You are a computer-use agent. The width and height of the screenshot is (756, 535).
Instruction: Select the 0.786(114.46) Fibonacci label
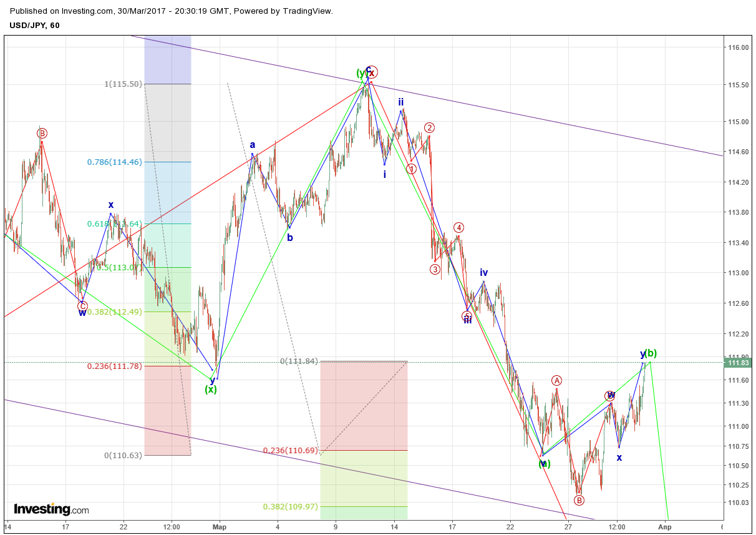coord(115,162)
